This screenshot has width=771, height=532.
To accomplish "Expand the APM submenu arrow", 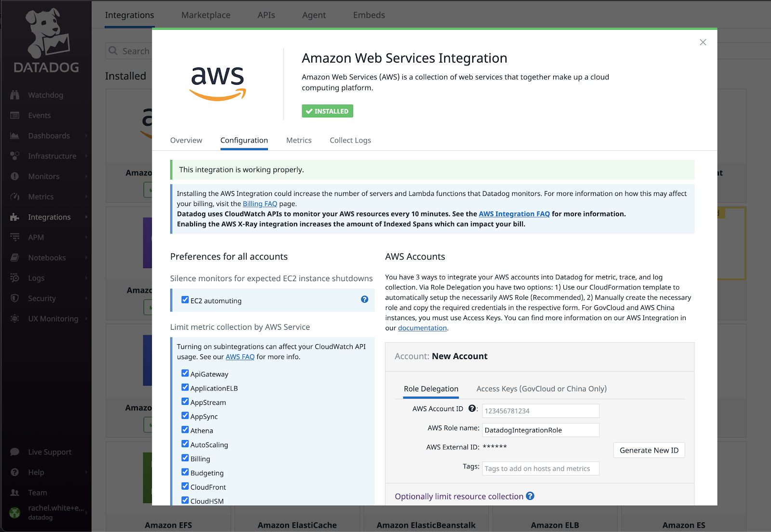I will (x=86, y=237).
